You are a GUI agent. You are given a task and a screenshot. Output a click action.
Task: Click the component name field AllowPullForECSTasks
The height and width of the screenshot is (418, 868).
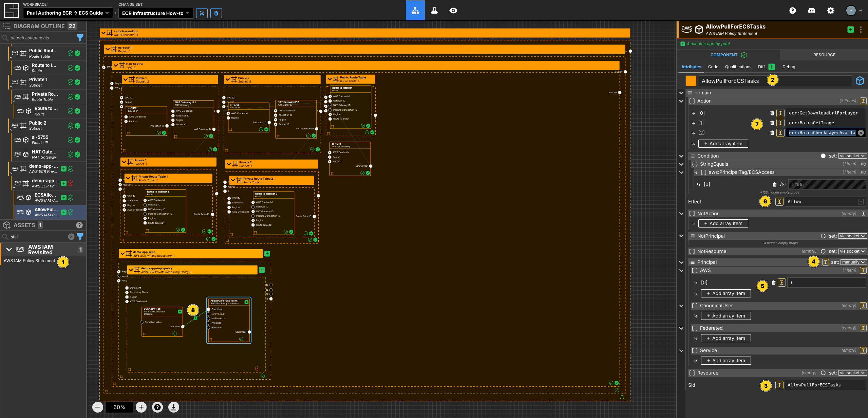tap(775, 81)
